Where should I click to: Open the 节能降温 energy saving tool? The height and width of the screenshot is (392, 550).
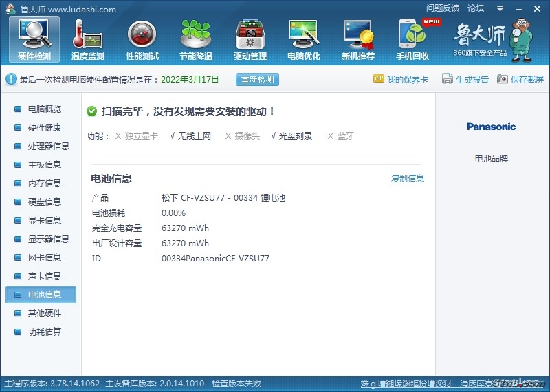(196, 40)
